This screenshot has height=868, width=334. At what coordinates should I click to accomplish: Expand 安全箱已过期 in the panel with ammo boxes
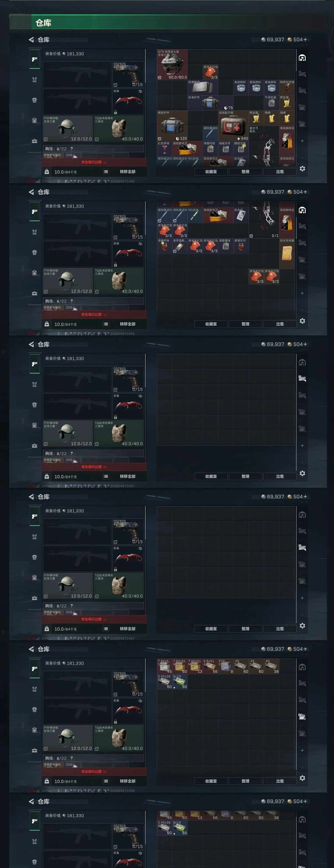point(94,771)
